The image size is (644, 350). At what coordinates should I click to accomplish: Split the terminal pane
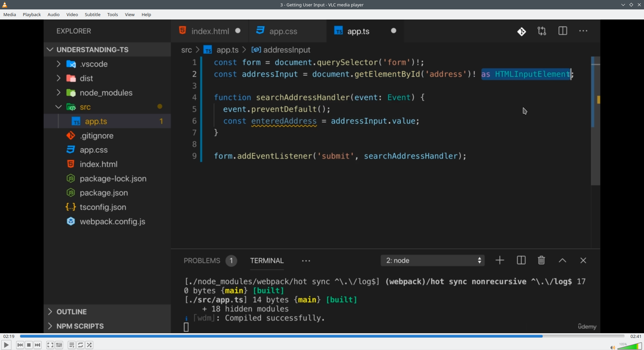tap(521, 260)
